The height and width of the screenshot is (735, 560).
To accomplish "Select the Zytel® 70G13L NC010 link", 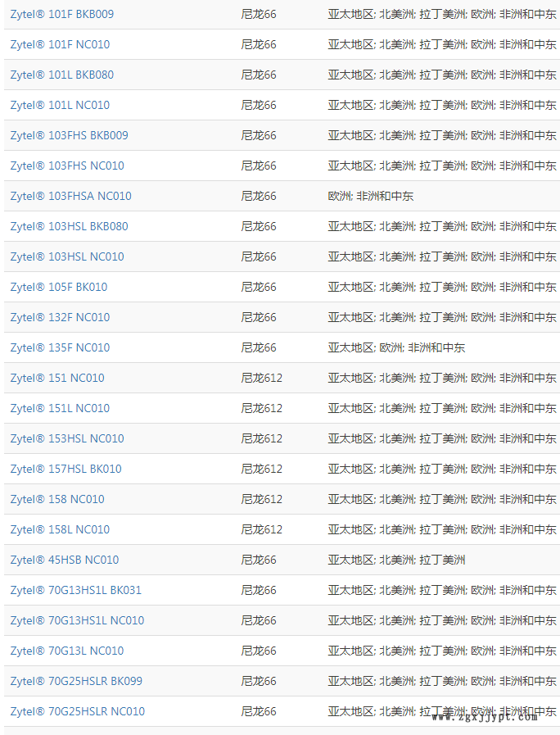I will 67,651.
